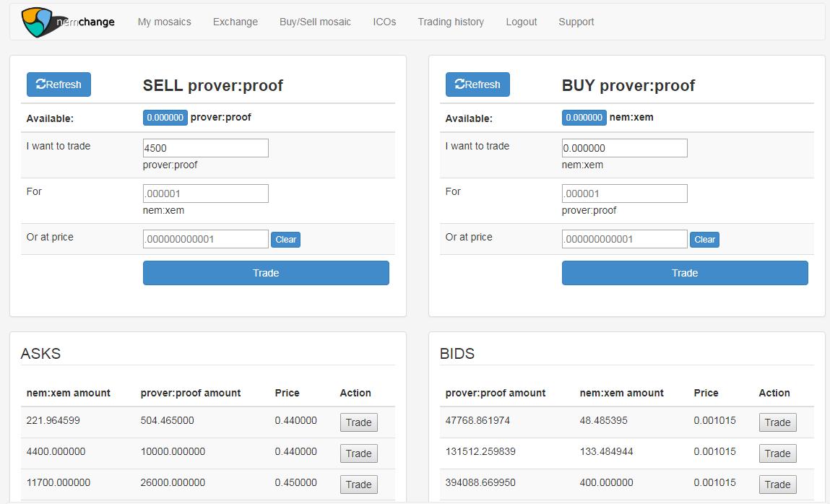The width and height of the screenshot is (830, 504).
Task: View Trading history
Action: [451, 22]
